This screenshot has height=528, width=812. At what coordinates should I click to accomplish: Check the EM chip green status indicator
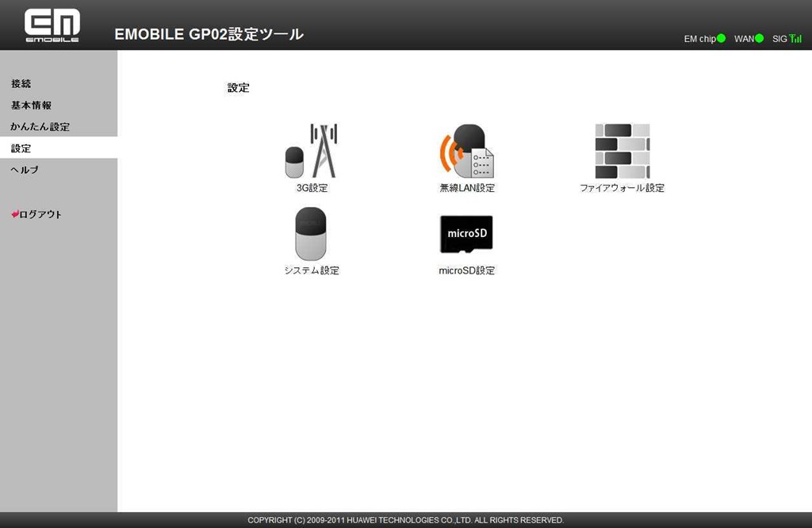[x=721, y=38]
